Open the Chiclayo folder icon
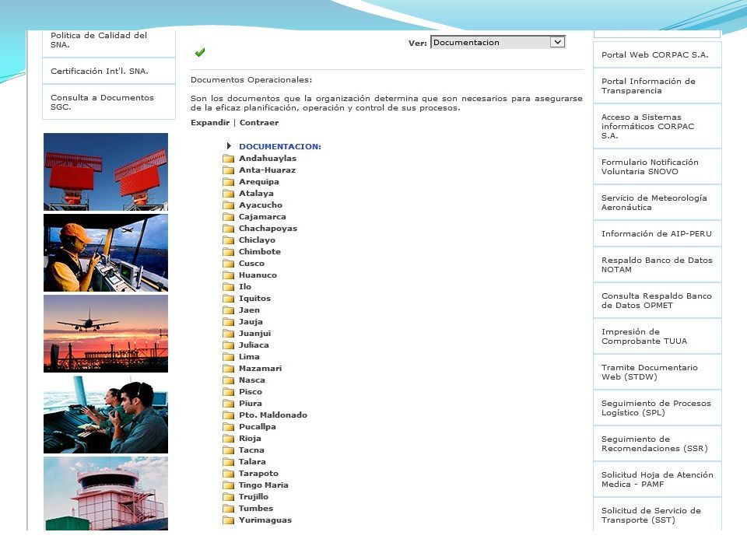 tap(228, 240)
